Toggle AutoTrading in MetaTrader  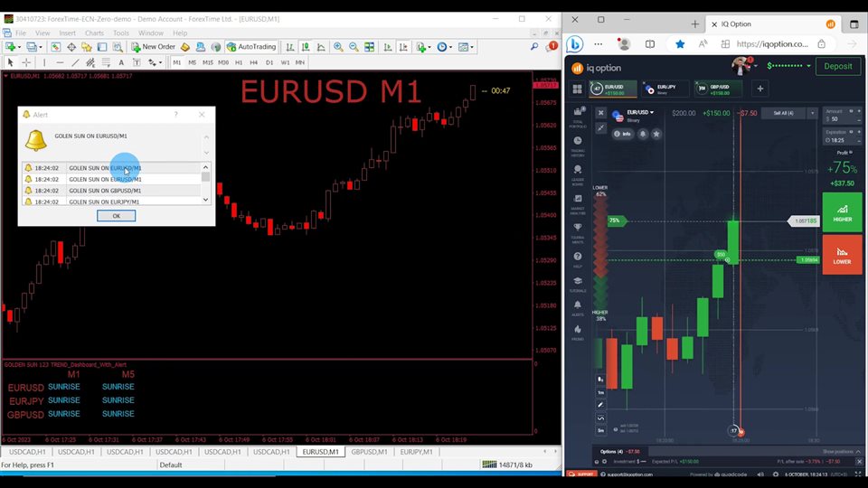pyautogui.click(x=251, y=47)
